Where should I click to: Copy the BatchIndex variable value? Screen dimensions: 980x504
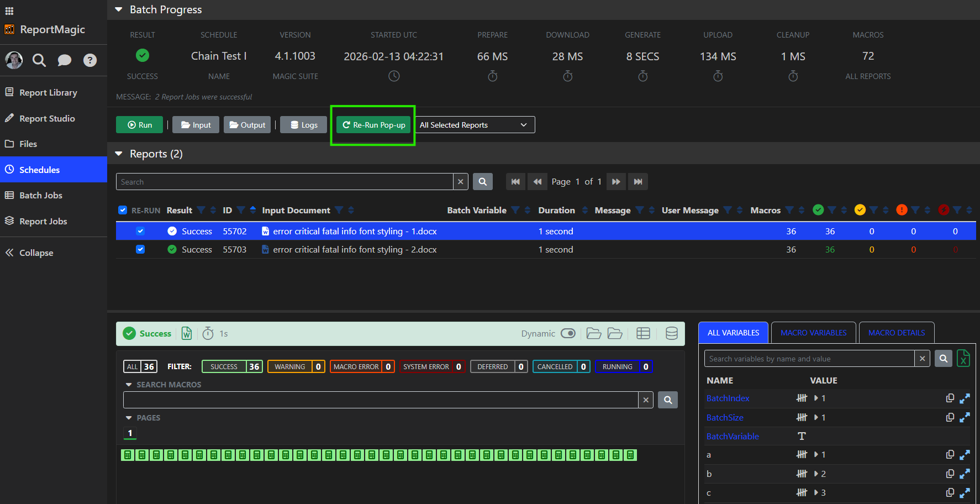[950, 398]
